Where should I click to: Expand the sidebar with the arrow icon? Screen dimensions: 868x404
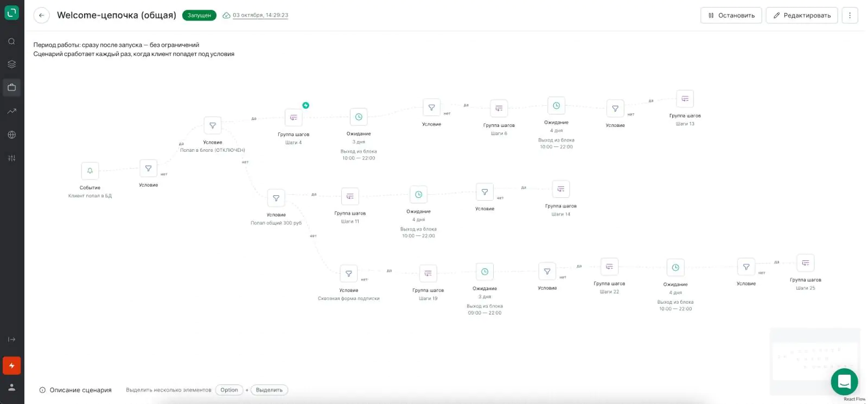click(11, 339)
